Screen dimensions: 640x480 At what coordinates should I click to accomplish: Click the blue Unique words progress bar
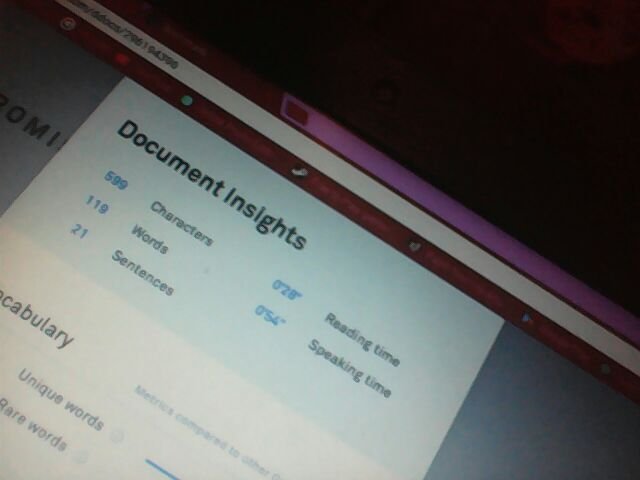[161, 470]
